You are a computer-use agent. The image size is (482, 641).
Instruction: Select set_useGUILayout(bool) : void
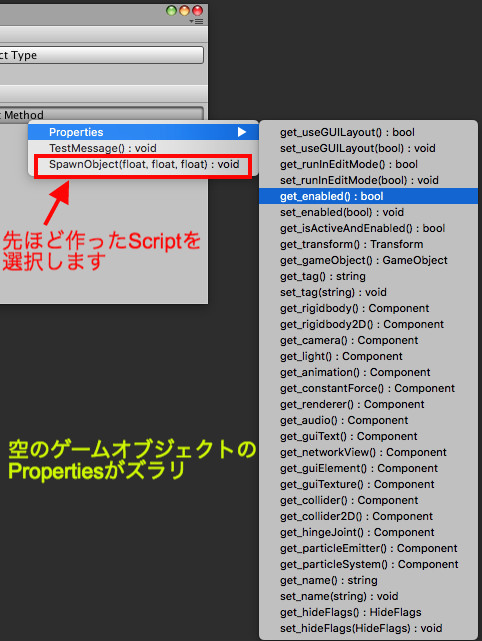tap(368, 148)
